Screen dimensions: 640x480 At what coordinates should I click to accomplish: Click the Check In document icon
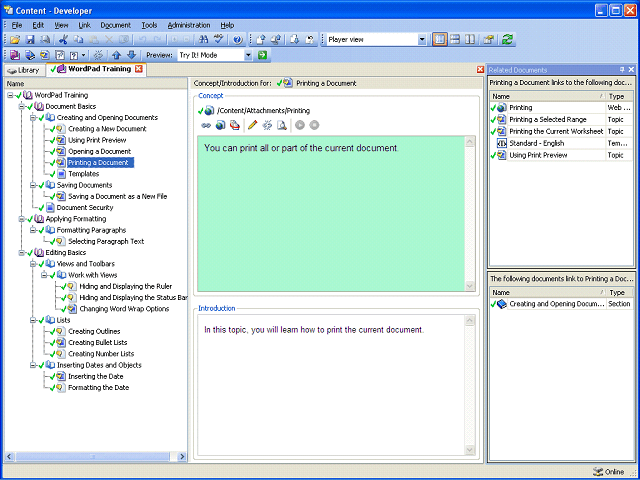point(260,40)
